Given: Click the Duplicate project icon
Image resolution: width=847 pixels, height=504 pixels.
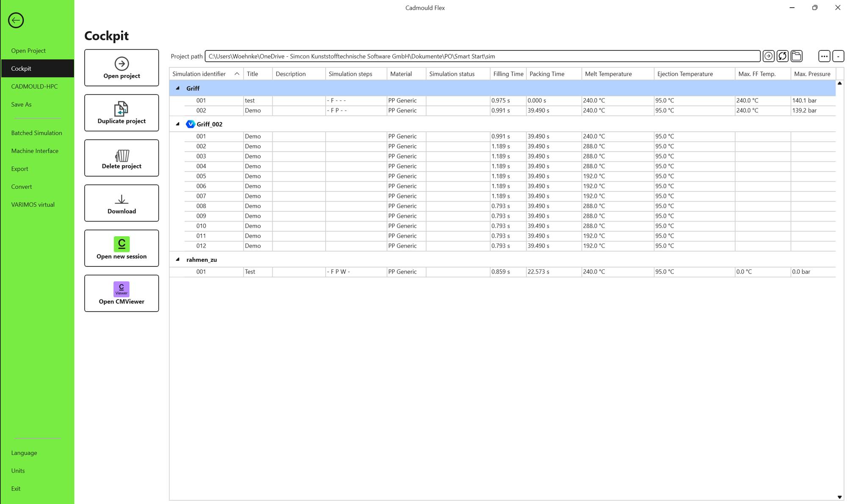Looking at the screenshot, I should [121, 109].
